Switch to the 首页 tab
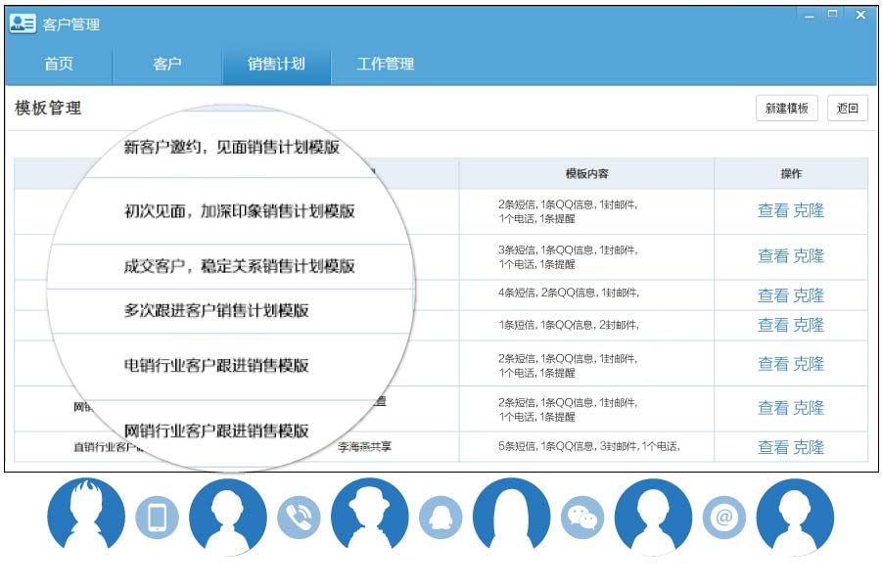 coord(57,65)
